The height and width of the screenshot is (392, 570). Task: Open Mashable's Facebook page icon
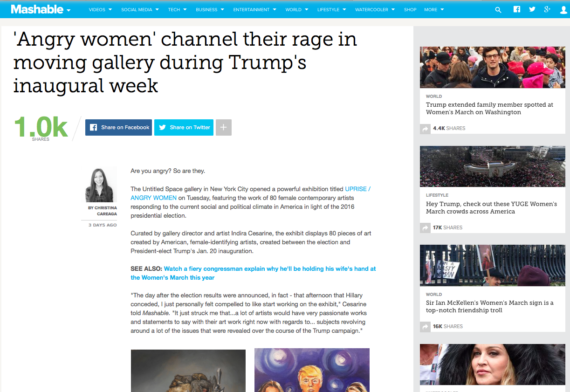516,9
